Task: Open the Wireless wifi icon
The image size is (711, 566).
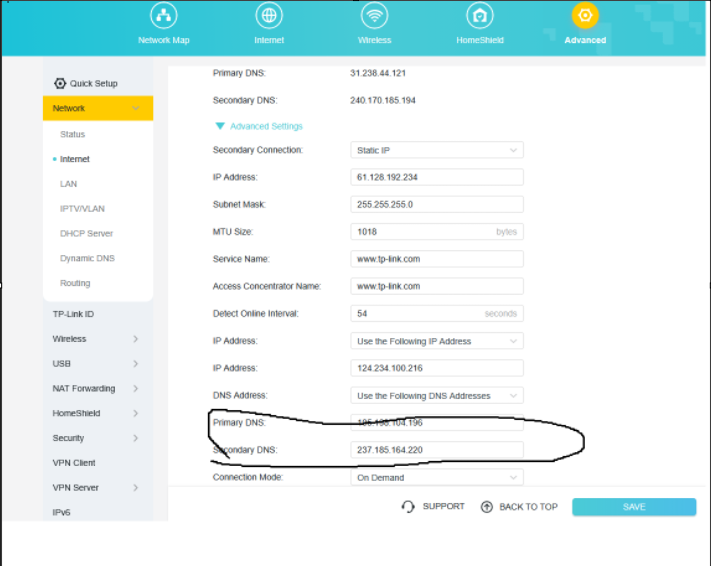Action: click(375, 15)
